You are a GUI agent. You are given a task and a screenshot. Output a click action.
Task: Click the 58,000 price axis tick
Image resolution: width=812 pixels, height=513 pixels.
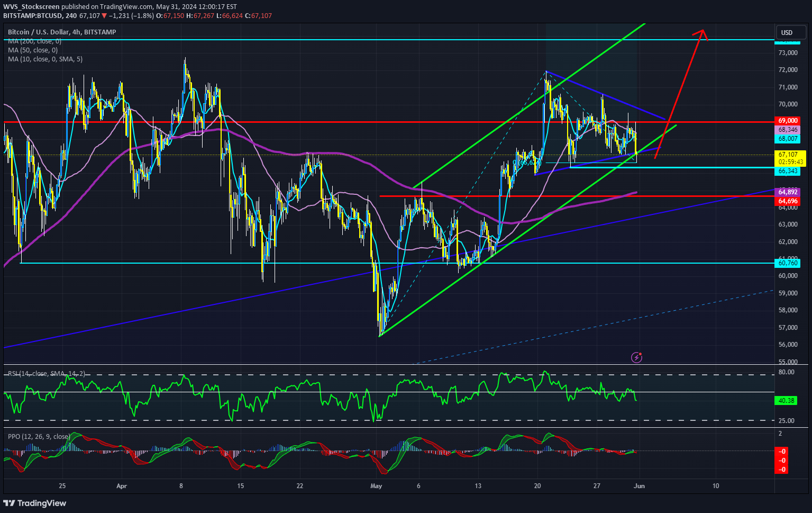[x=788, y=310]
